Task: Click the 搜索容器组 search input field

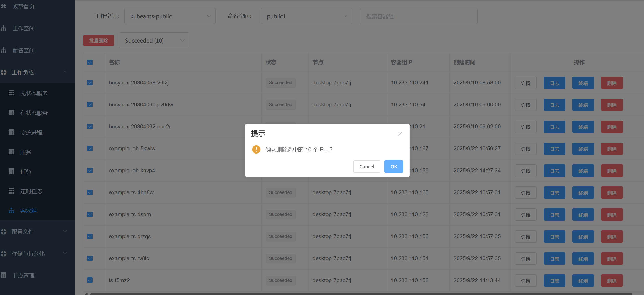Action: (419, 16)
